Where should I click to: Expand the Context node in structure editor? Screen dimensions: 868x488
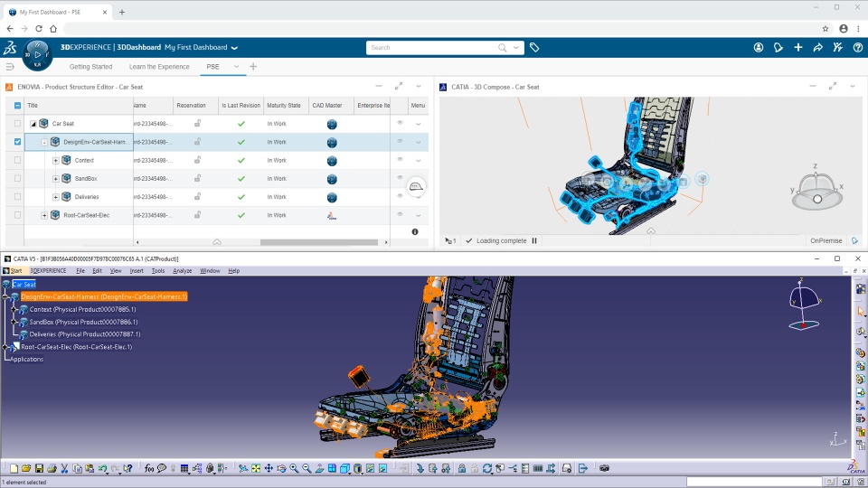[x=56, y=161]
